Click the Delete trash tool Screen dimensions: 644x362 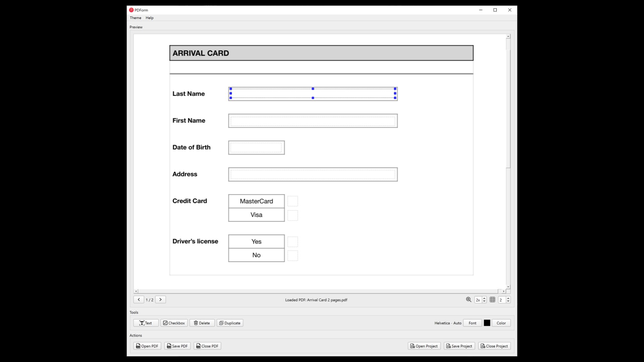click(x=202, y=323)
